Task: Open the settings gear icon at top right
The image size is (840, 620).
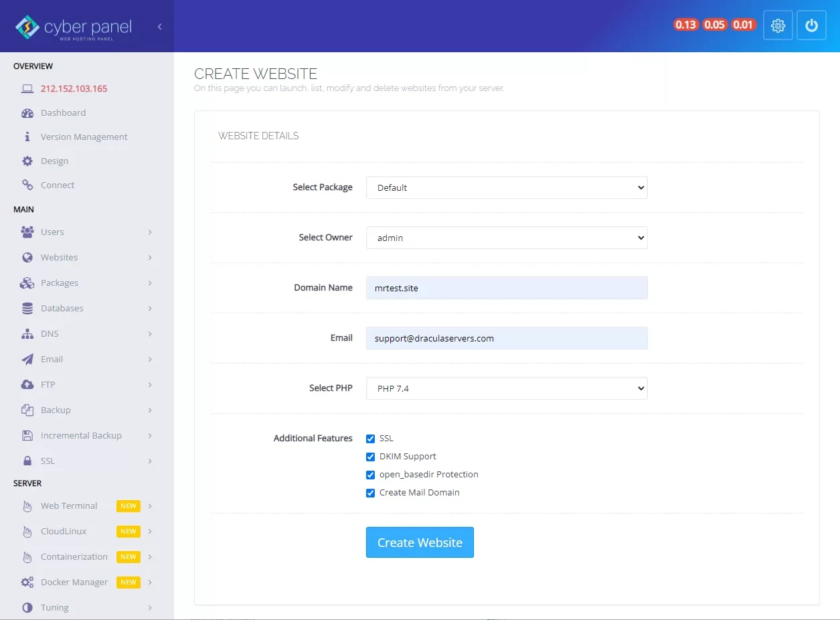Action: click(x=778, y=25)
